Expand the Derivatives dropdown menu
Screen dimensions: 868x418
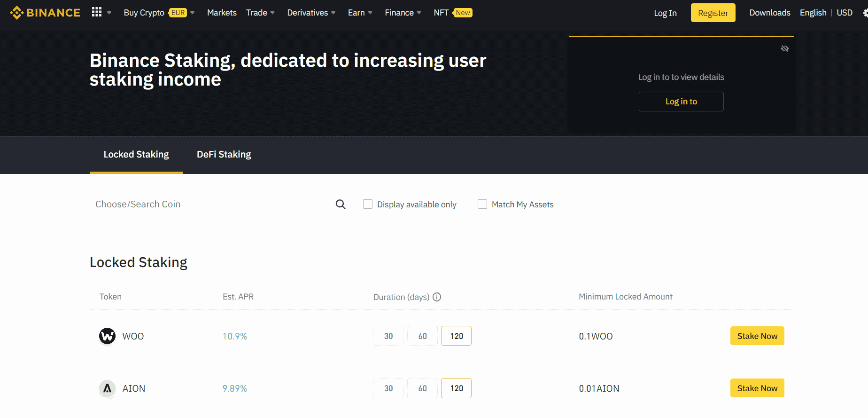pos(333,13)
